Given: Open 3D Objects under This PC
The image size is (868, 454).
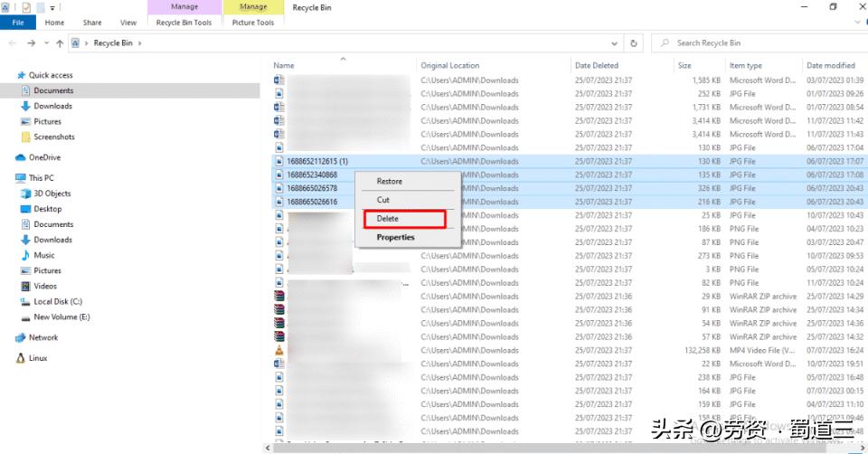Looking at the screenshot, I should [x=52, y=194].
